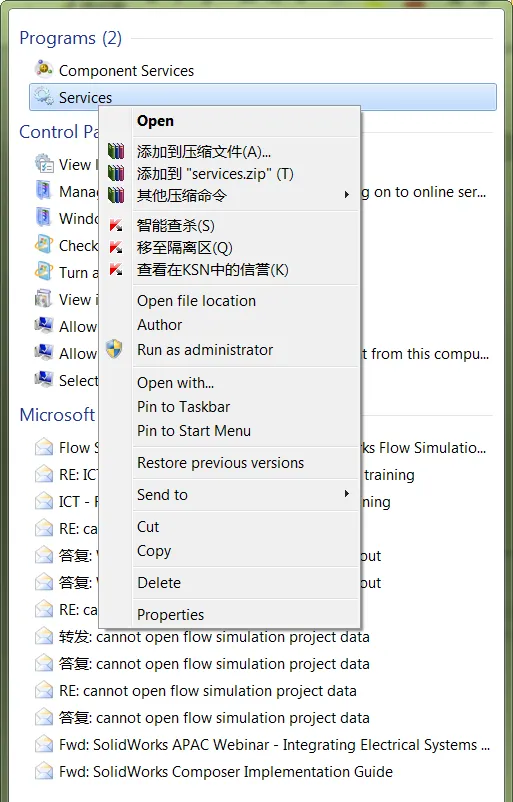Image resolution: width=513 pixels, height=802 pixels.
Task: Click the Programs (2) group header
Action: (71, 38)
